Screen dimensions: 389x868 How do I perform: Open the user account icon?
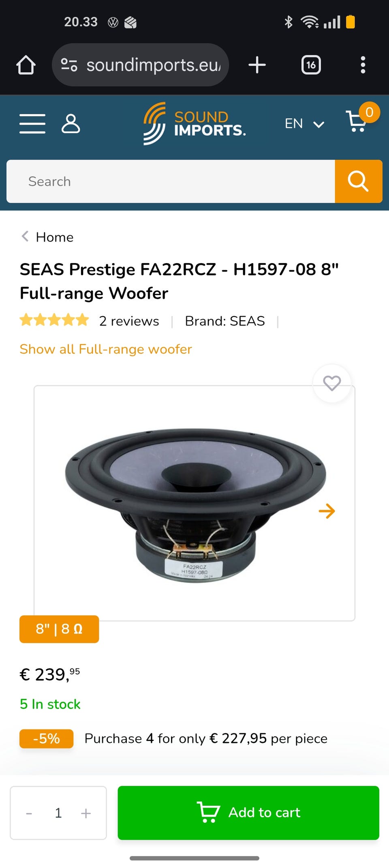pyautogui.click(x=71, y=123)
